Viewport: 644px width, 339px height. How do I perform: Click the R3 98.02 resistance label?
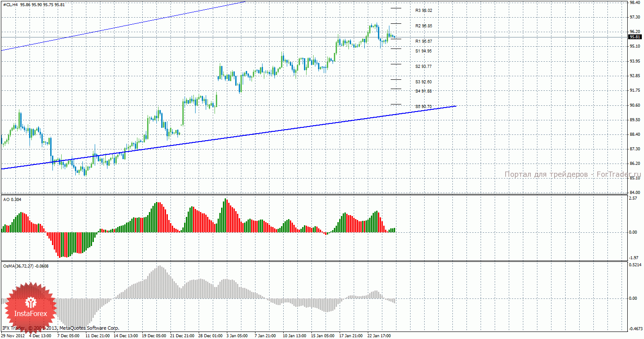coord(424,11)
